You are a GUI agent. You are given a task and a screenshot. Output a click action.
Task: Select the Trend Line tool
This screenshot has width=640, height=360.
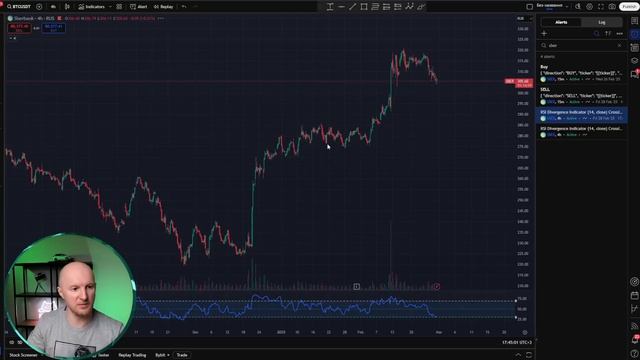[353, 7]
